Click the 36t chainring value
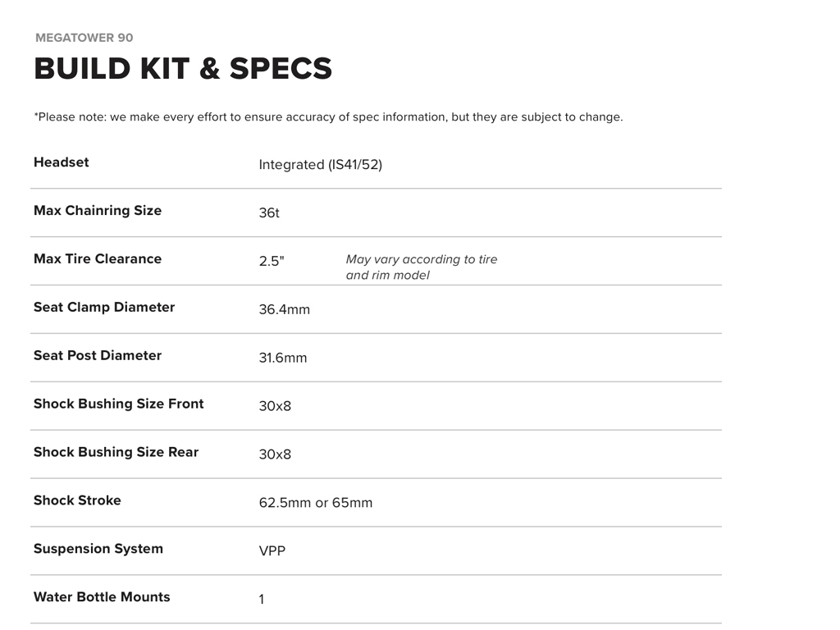840x630 pixels. 269,213
